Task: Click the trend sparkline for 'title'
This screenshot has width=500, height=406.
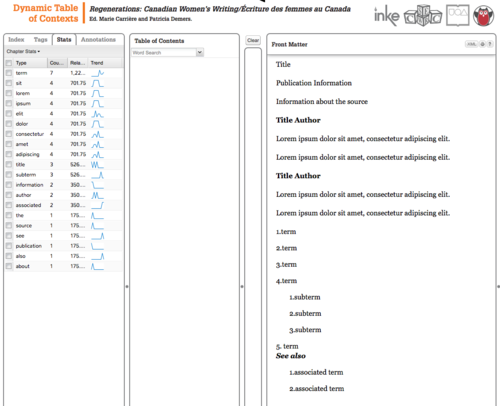Action: click(98, 165)
